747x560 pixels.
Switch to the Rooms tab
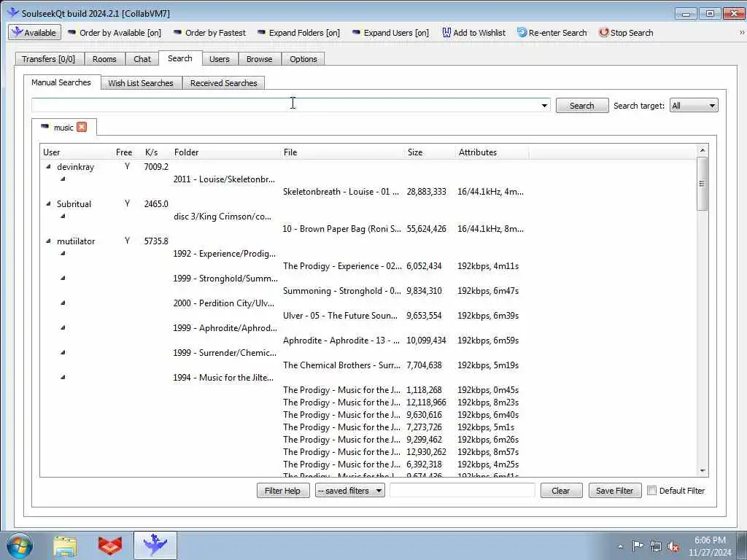[104, 59]
